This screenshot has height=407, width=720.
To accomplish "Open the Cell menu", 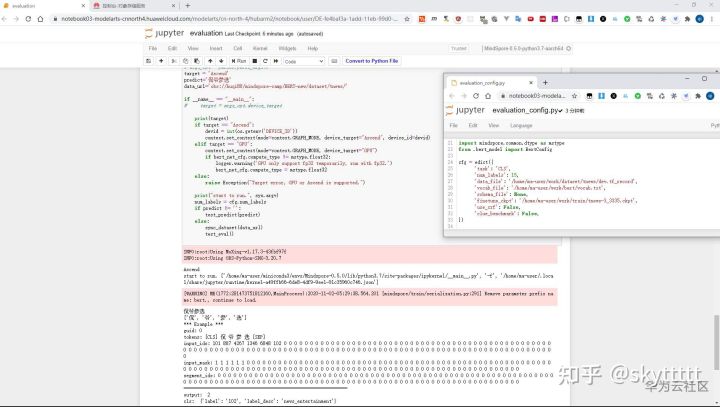I will pyautogui.click(x=237, y=48).
